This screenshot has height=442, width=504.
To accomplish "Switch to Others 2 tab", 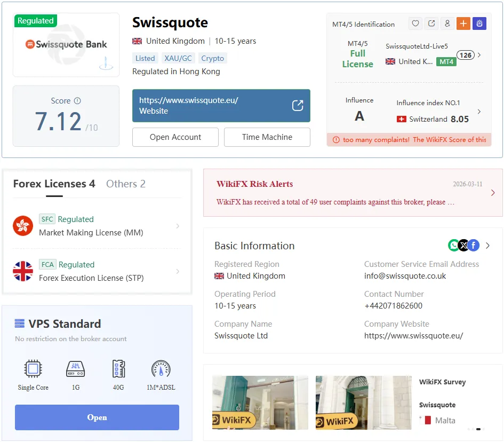I will pos(126,184).
